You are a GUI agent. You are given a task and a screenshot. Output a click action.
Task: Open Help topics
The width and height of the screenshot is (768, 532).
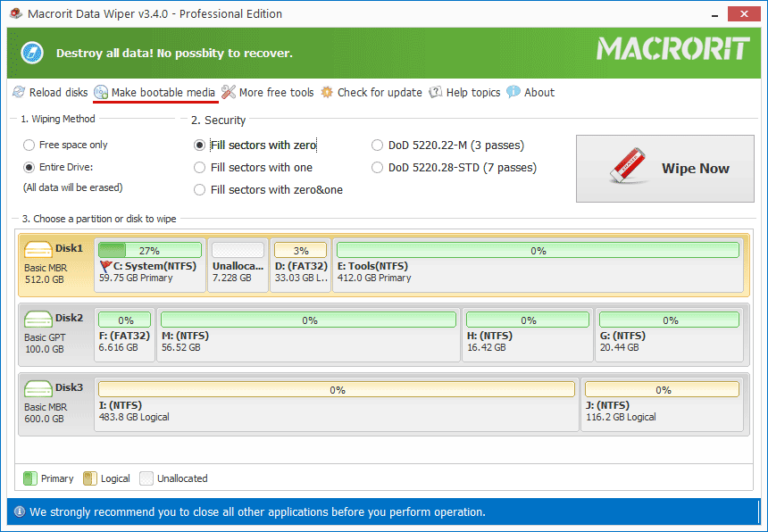click(464, 92)
